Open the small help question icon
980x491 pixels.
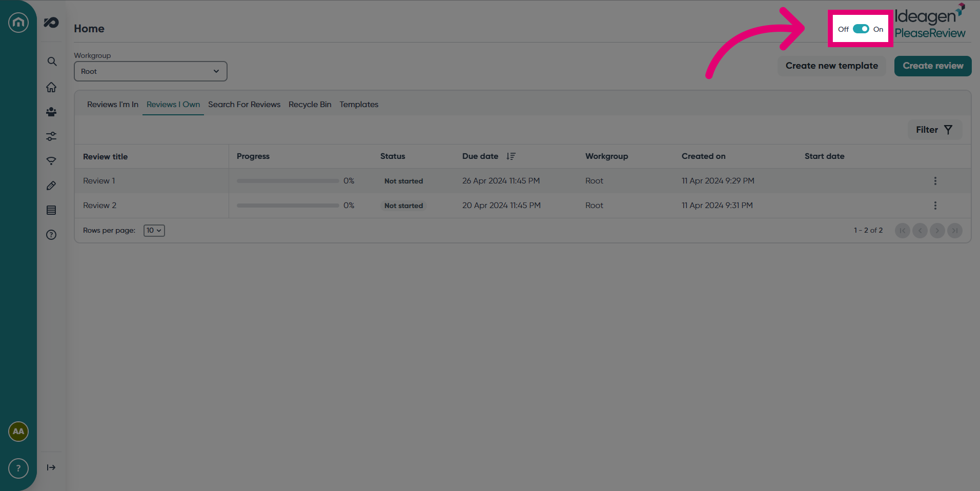pyautogui.click(x=51, y=235)
